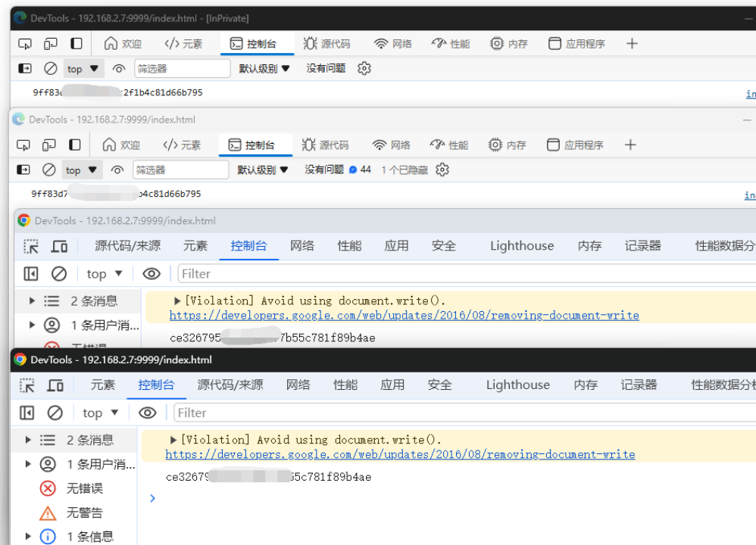The height and width of the screenshot is (545, 756).
Task: Click inspect element icon in InPrivate DevTools window
Action: click(x=24, y=44)
